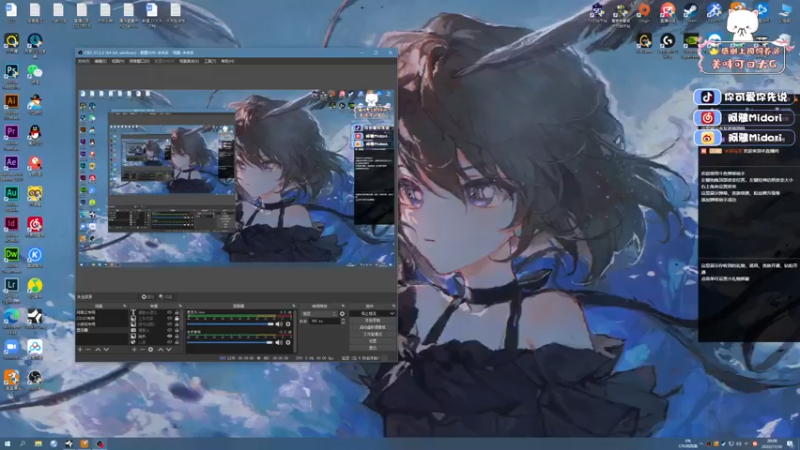The height and width of the screenshot is (450, 800).
Task: Undock Scene Transitions panel via header icon
Action: point(343,306)
